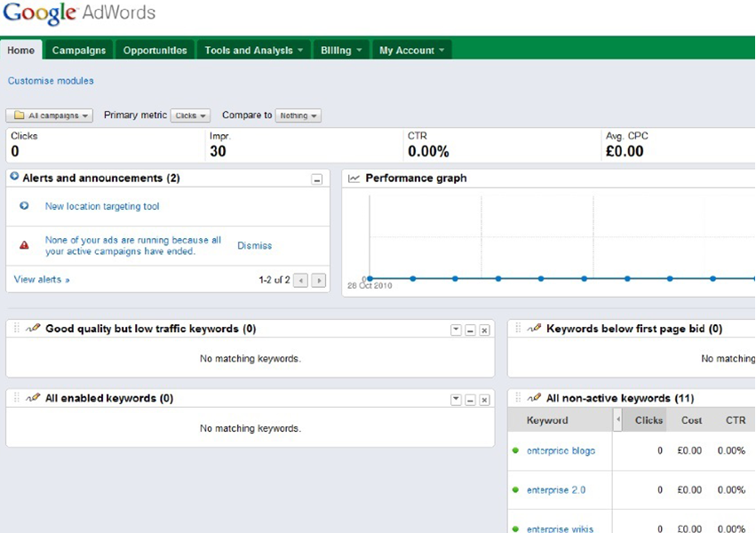Click the drag handle of All enabled keywords module

(16, 398)
